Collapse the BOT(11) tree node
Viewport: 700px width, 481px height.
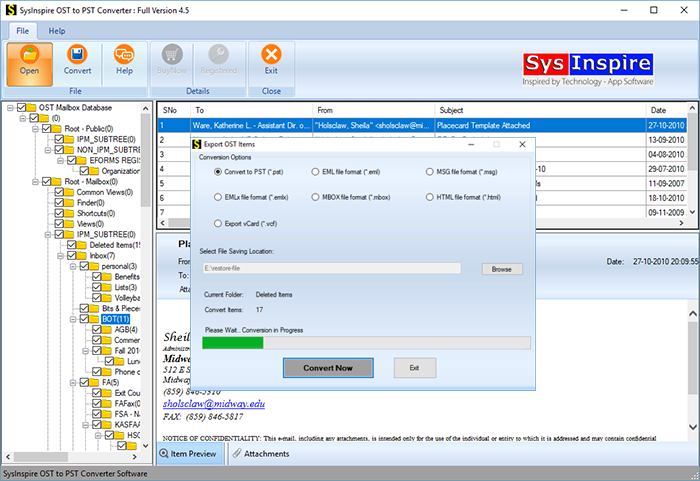73,319
